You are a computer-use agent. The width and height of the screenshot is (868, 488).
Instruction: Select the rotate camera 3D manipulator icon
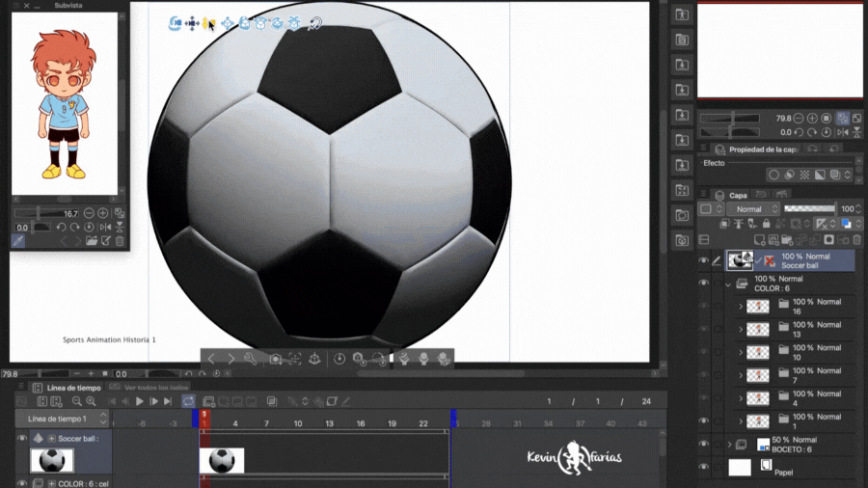click(175, 23)
